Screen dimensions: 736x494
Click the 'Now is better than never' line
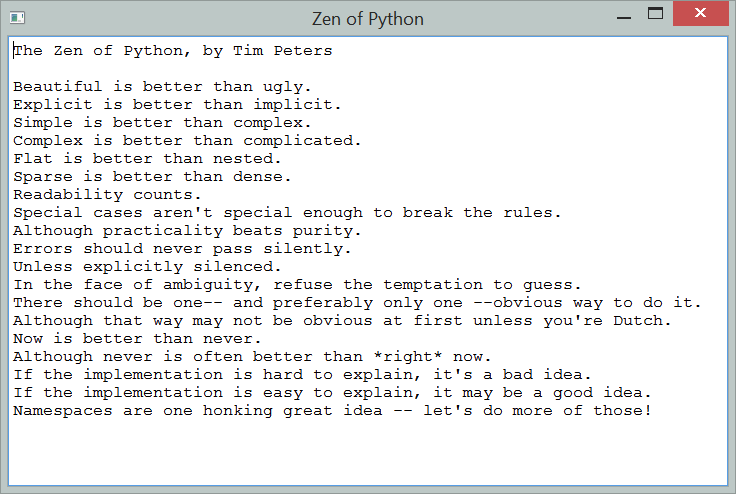142,338
